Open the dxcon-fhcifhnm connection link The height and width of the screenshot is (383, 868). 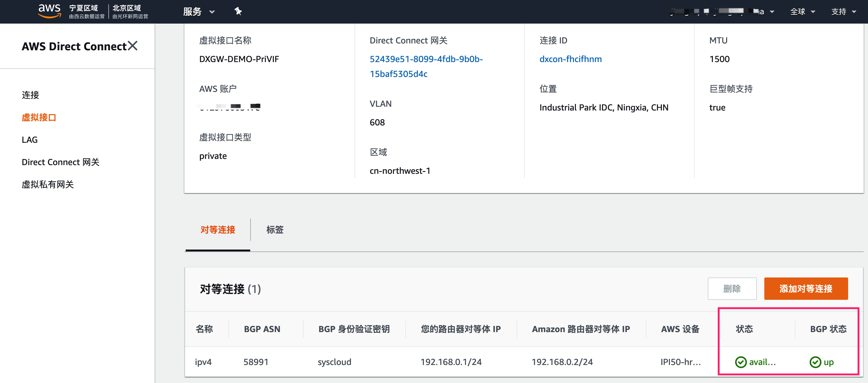[x=571, y=59]
